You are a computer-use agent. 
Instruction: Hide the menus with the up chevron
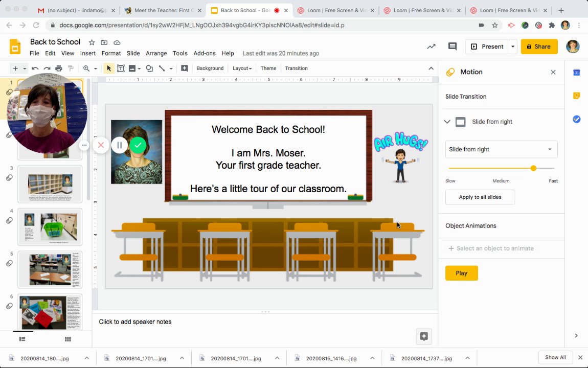[x=431, y=68]
